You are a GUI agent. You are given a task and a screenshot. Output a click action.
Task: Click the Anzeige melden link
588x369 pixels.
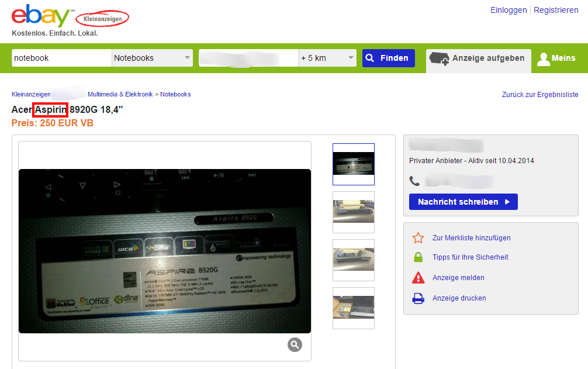[x=458, y=278]
